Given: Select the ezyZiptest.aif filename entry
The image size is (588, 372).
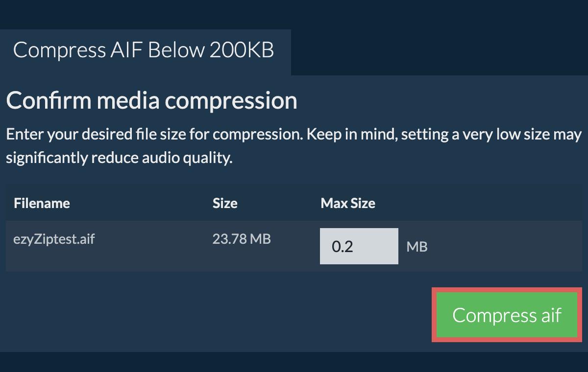Looking at the screenshot, I should click(54, 239).
